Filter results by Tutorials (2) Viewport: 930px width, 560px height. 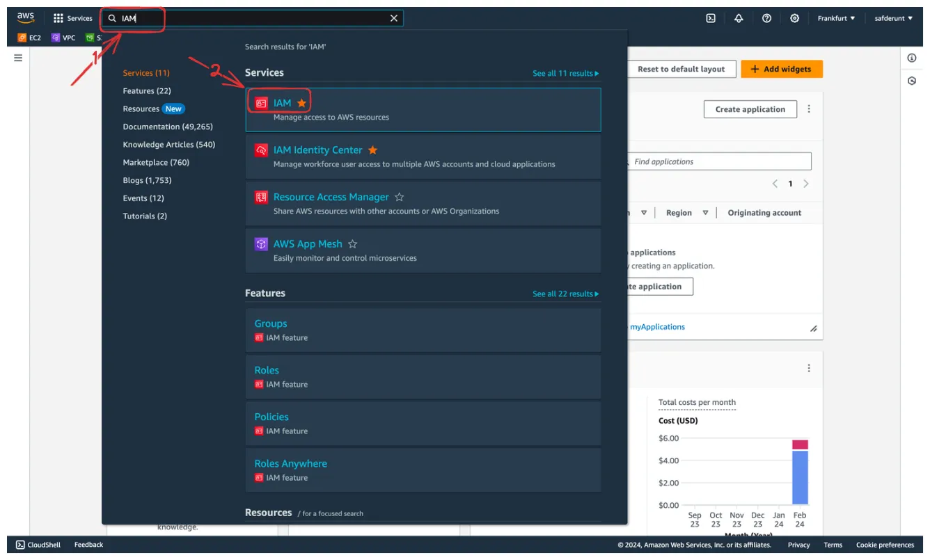[145, 216]
